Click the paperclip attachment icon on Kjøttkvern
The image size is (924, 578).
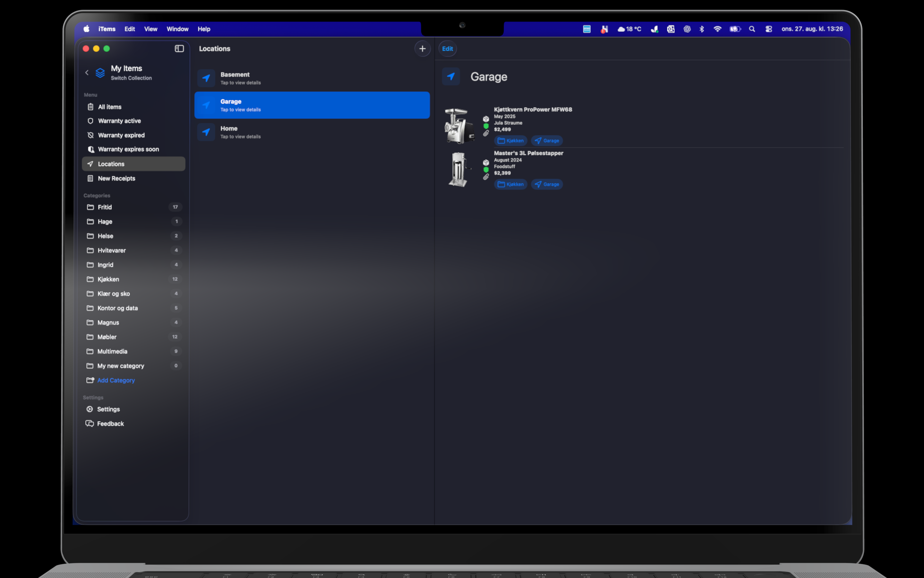486,133
